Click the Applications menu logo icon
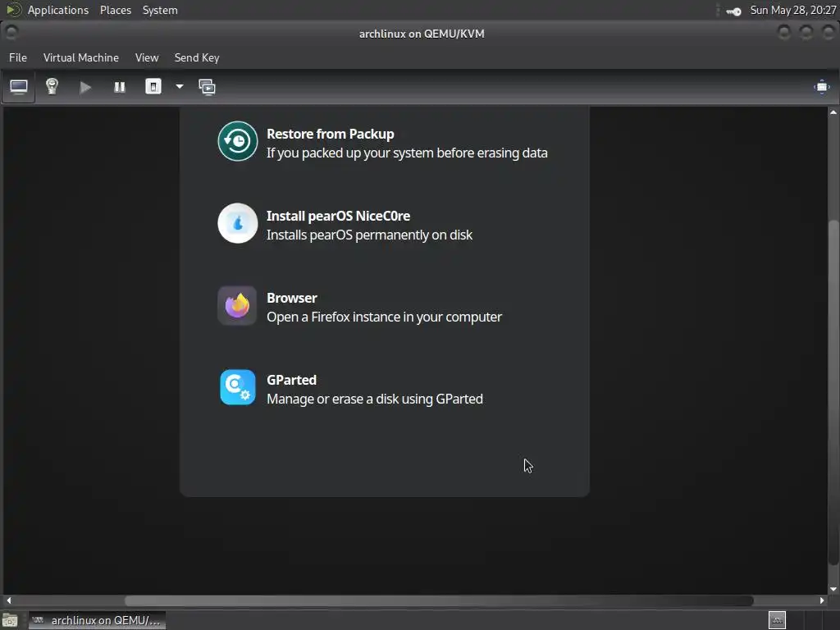840x630 pixels. point(13,10)
